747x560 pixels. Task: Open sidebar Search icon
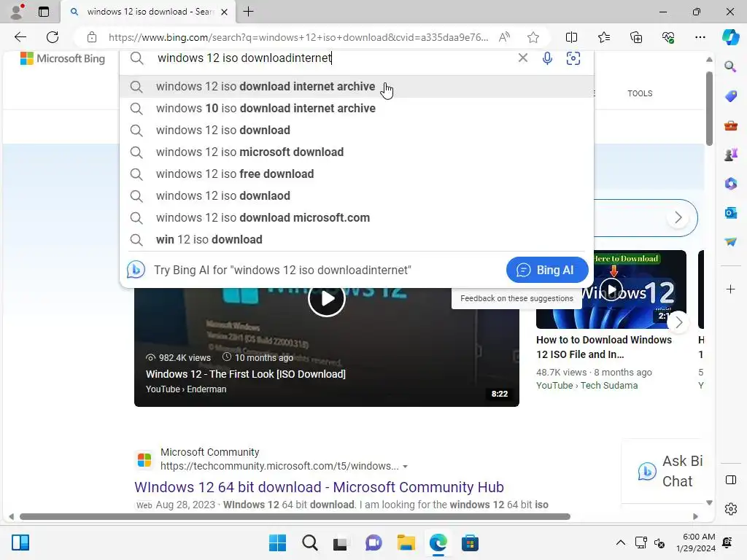pyautogui.click(x=730, y=66)
